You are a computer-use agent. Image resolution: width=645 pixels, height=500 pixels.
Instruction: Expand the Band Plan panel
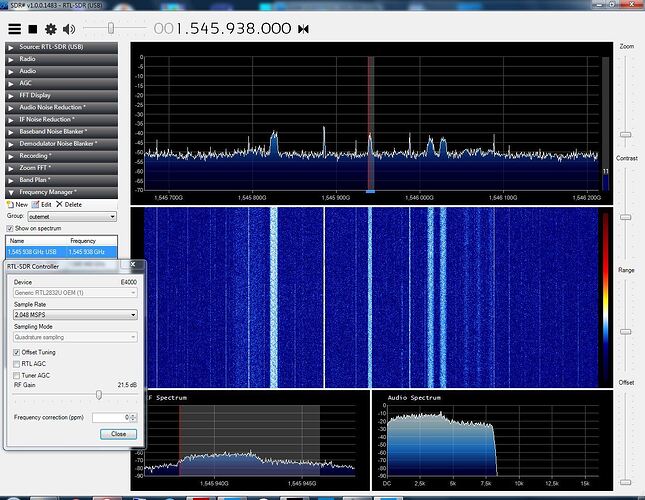pos(61,180)
